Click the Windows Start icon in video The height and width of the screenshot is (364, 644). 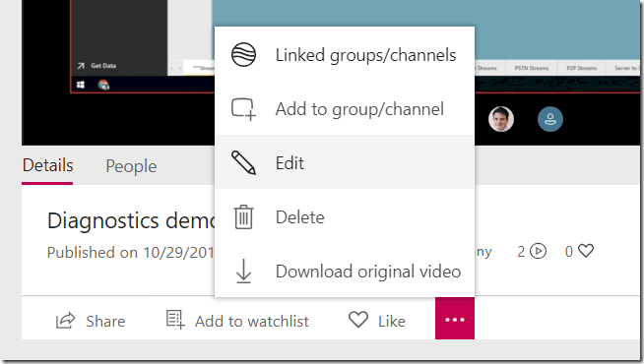[x=81, y=85]
